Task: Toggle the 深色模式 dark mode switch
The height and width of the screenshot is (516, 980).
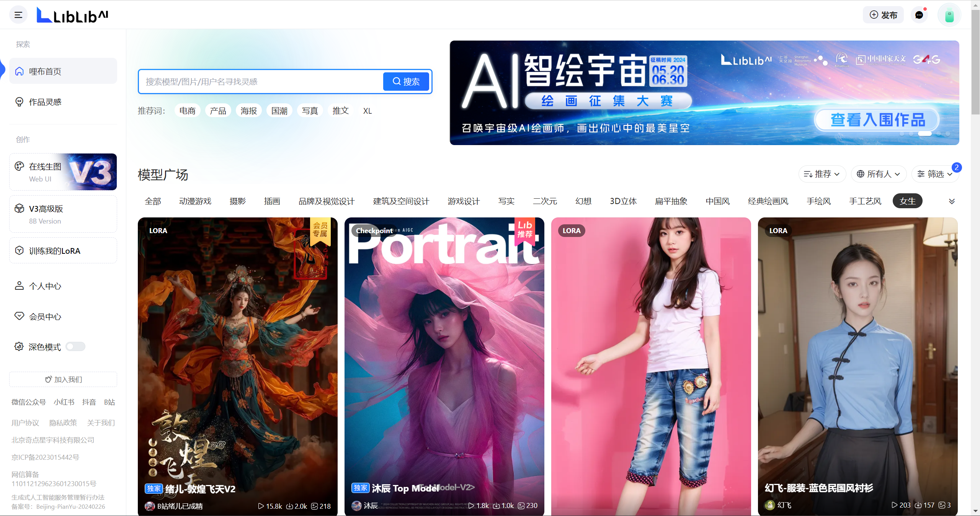Action: click(75, 347)
